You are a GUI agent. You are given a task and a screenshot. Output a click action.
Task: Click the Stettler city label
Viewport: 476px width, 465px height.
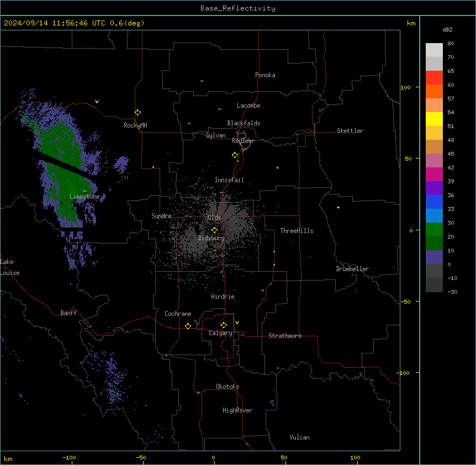tap(350, 131)
